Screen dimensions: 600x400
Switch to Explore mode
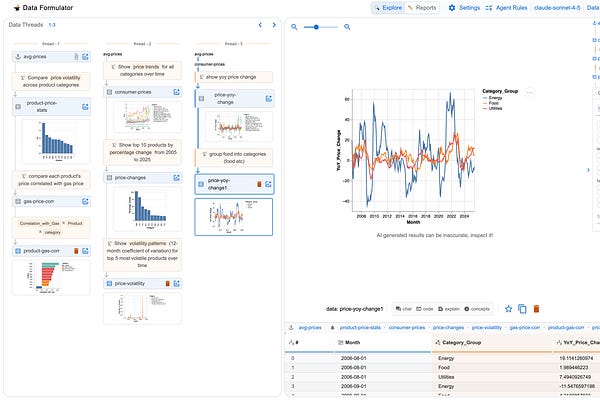pyautogui.click(x=388, y=8)
